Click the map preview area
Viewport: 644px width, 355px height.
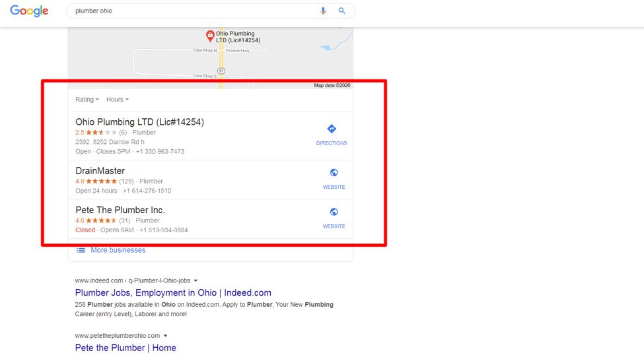(x=277, y=59)
